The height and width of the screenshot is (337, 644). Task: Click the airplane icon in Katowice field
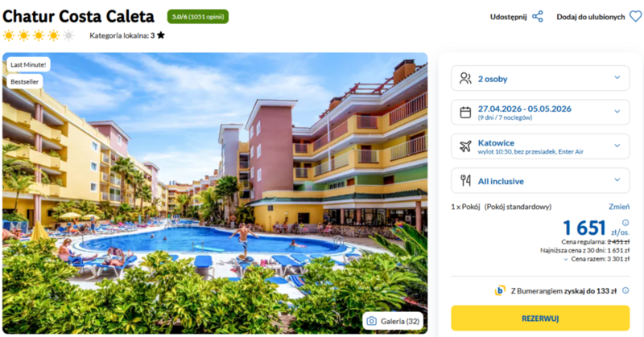pyautogui.click(x=465, y=146)
